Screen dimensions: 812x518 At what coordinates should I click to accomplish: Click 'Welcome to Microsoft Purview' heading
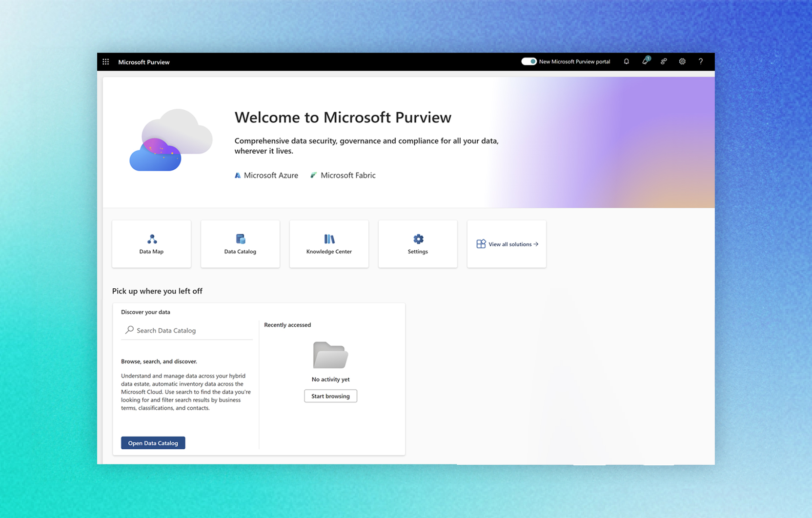343,117
